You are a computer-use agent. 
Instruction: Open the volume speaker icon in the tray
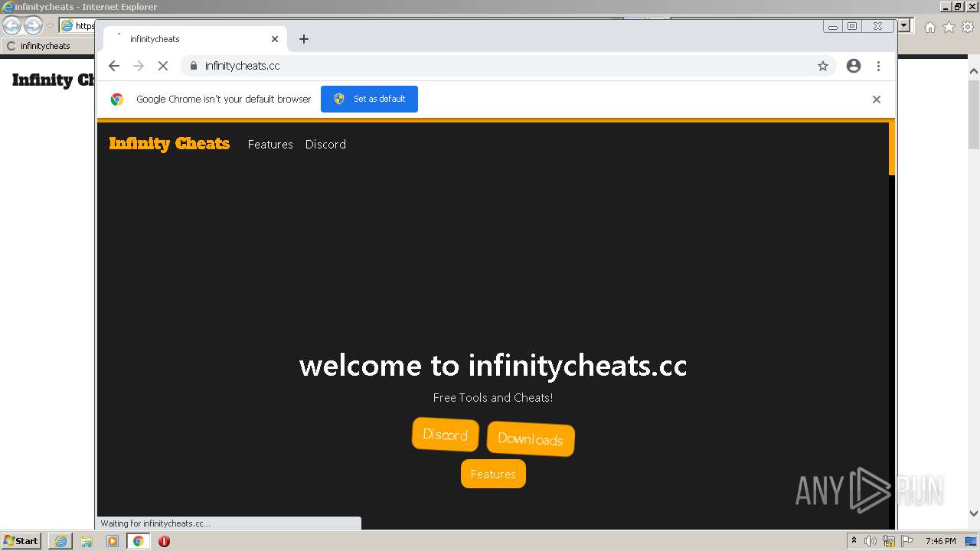tap(870, 541)
